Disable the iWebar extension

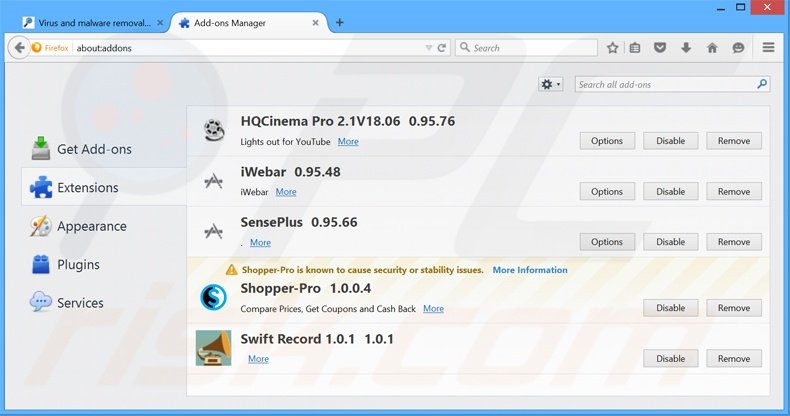coord(671,191)
